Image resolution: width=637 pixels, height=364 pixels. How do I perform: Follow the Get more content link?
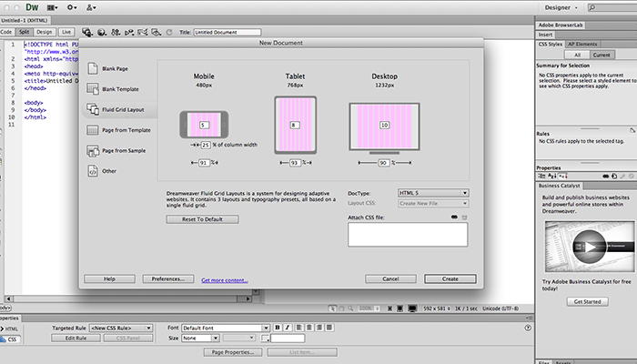pyautogui.click(x=225, y=280)
